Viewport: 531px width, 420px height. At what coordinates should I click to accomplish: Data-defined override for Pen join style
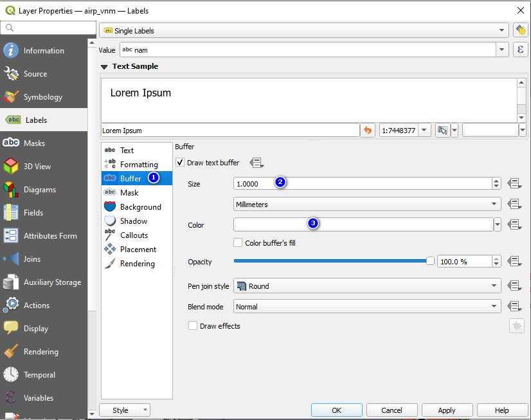point(514,286)
